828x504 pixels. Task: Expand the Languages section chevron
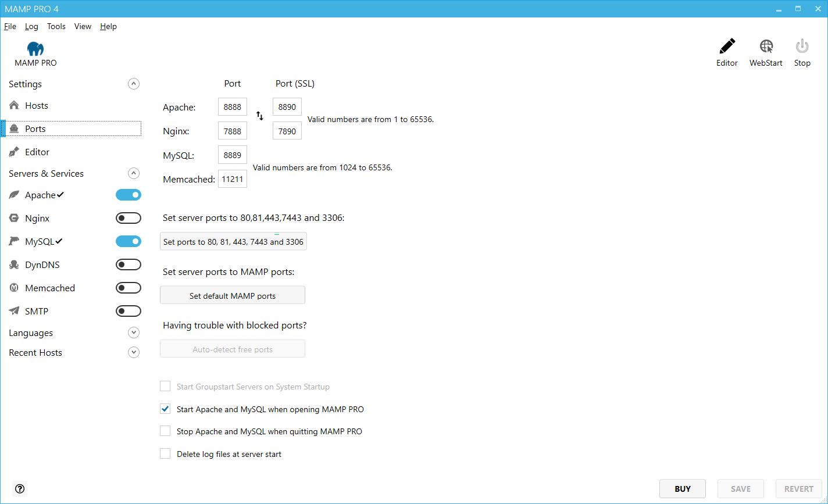(134, 333)
